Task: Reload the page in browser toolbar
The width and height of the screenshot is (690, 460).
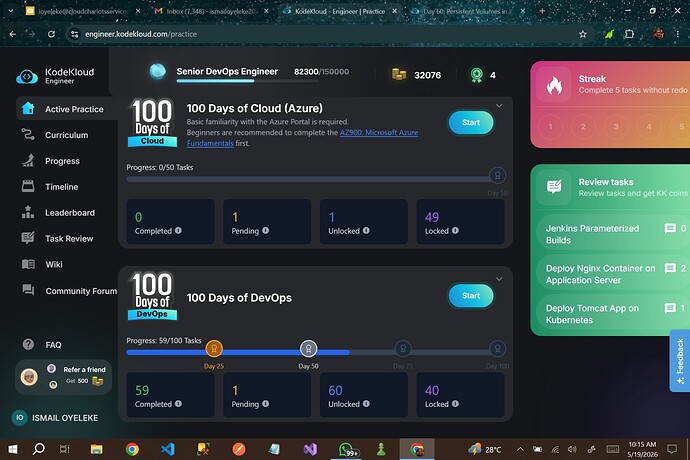Action: [x=51, y=34]
